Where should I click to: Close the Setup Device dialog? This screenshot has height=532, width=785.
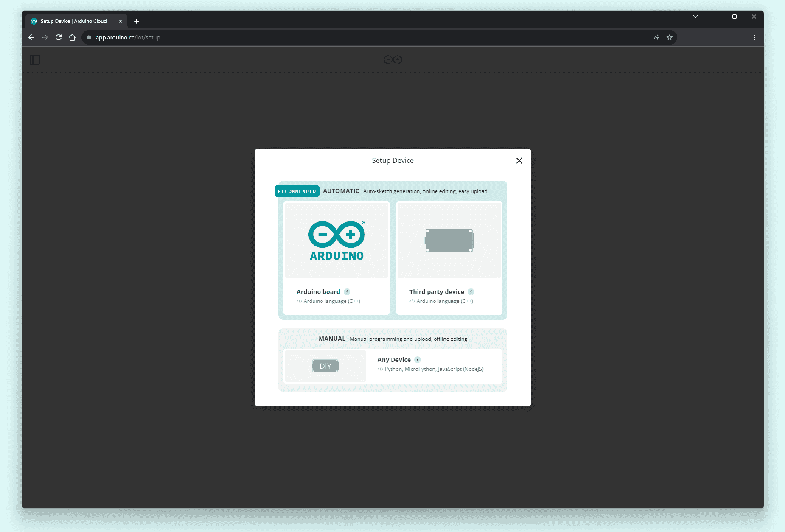pos(519,161)
